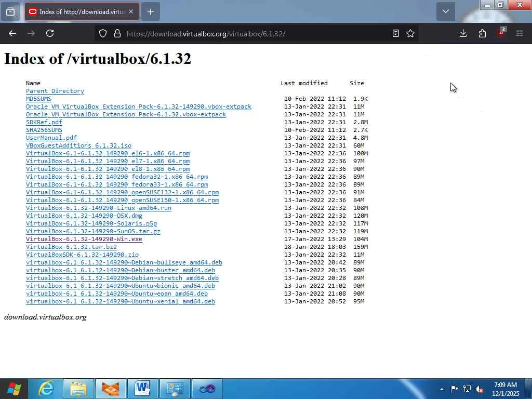Download VBoxGuestAdditions_6.1.32.iso
The image size is (532, 399).
click(79, 145)
